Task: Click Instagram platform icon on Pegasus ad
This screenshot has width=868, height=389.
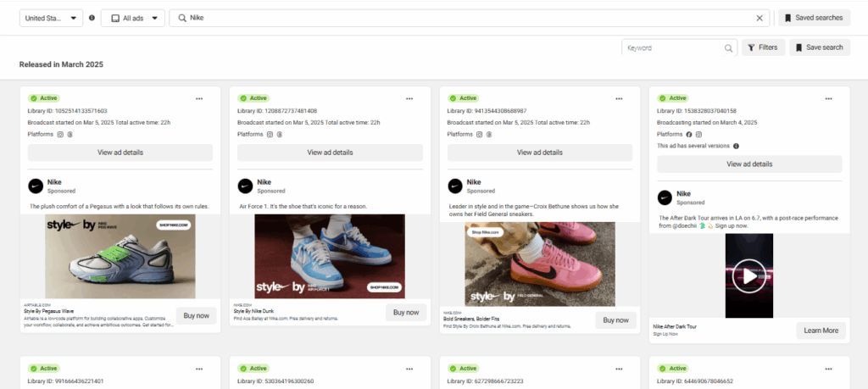Action: tap(61, 135)
